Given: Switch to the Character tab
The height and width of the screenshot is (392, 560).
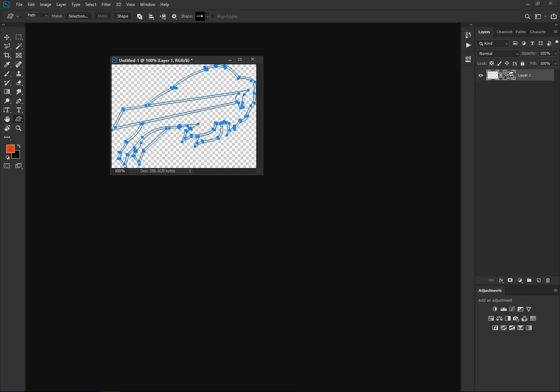Looking at the screenshot, I should (538, 32).
